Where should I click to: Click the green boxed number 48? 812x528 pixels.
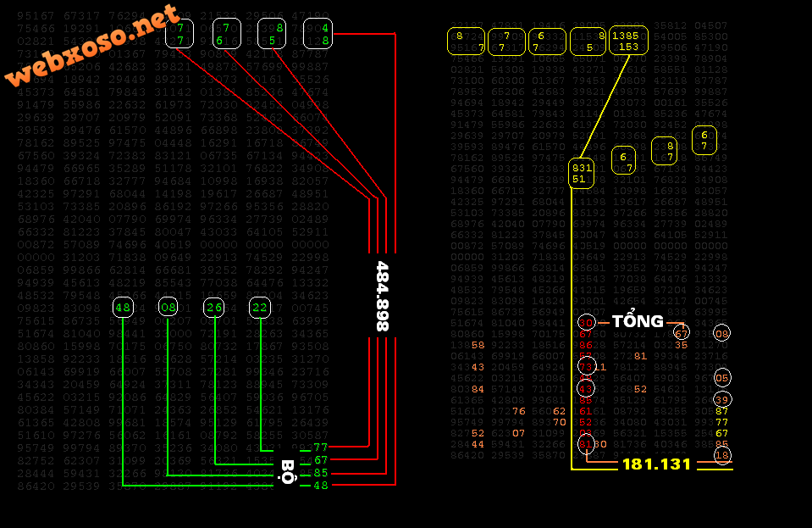point(123,308)
